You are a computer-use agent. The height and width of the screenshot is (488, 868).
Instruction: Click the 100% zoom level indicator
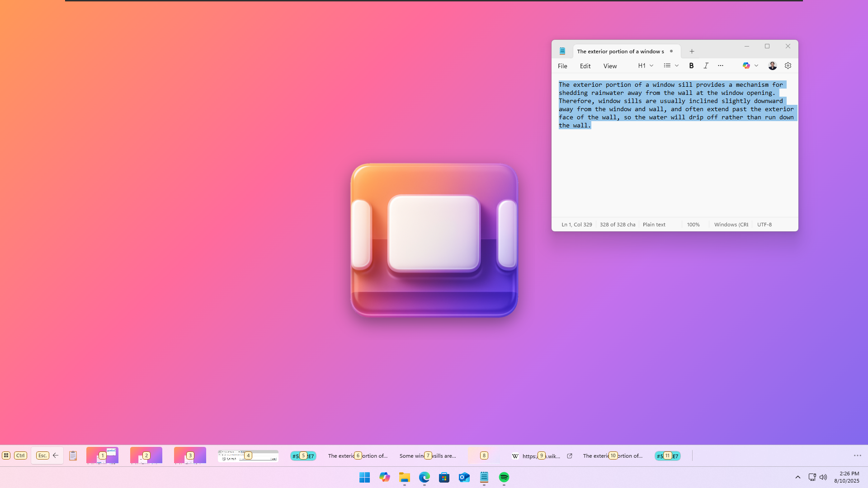click(x=693, y=224)
